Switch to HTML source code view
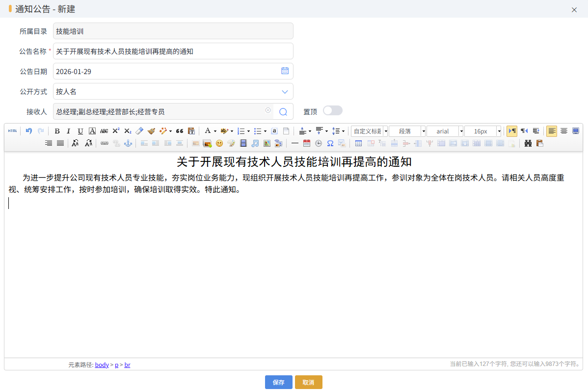This screenshot has width=588, height=391. click(12, 131)
